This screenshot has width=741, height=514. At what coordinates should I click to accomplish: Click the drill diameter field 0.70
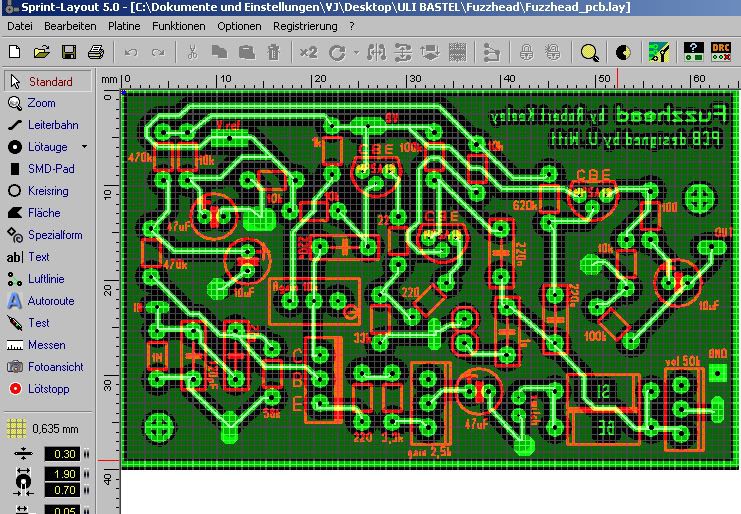pos(62,490)
